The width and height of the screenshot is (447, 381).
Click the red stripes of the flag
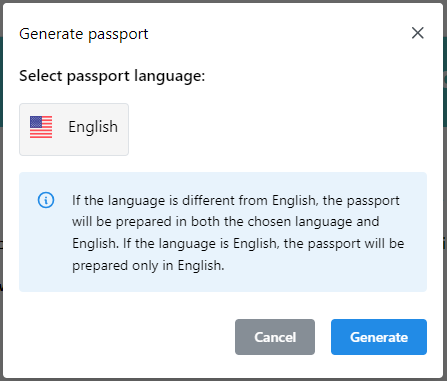tap(41, 133)
